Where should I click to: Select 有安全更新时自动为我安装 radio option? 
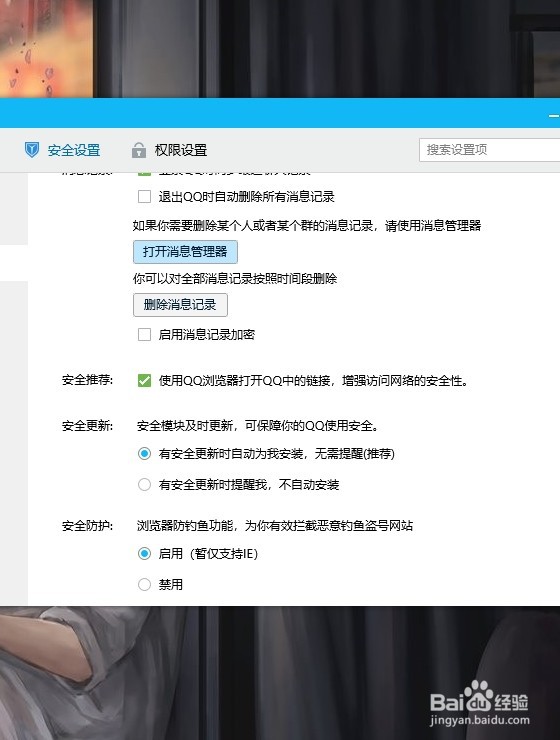[x=144, y=454]
